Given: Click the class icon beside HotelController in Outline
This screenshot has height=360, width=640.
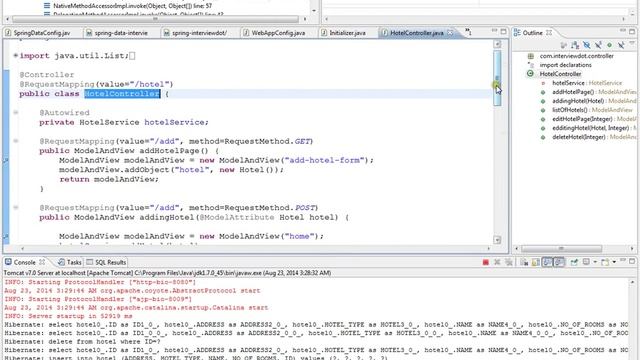Looking at the screenshot, I should point(530,74).
